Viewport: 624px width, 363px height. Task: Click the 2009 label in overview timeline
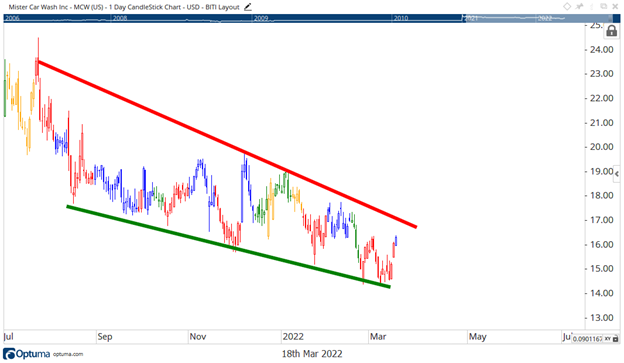(261, 18)
